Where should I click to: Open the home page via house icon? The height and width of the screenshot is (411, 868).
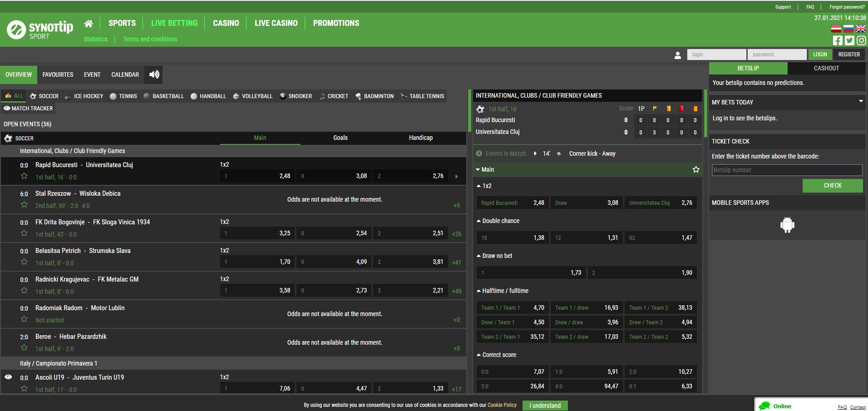pyautogui.click(x=89, y=23)
